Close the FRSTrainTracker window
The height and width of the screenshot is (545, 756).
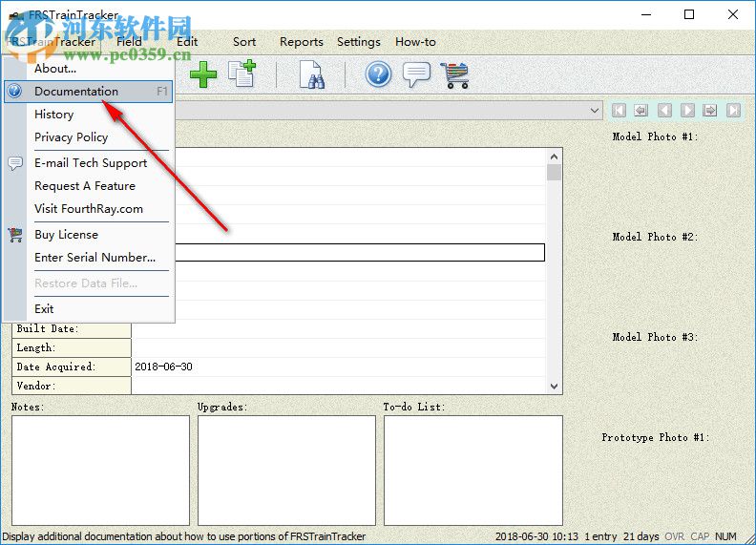coord(733,14)
